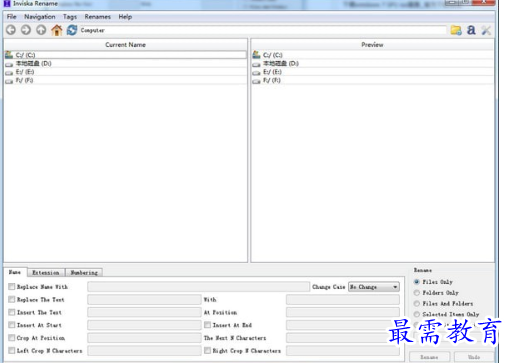
Task: Click the Preview column header
Action: point(372,45)
